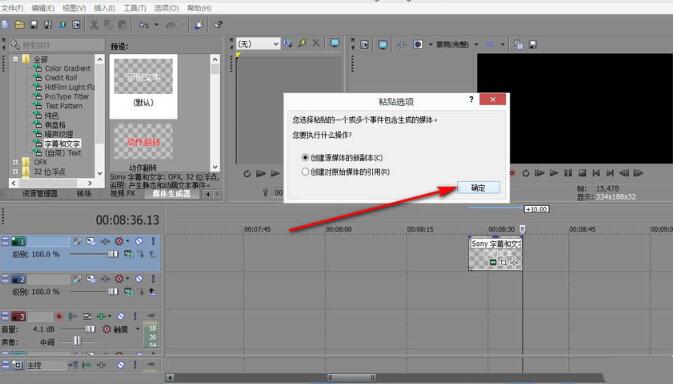Select 字幕和文字 in the generator list
673x384 pixels.
[x=62, y=144]
